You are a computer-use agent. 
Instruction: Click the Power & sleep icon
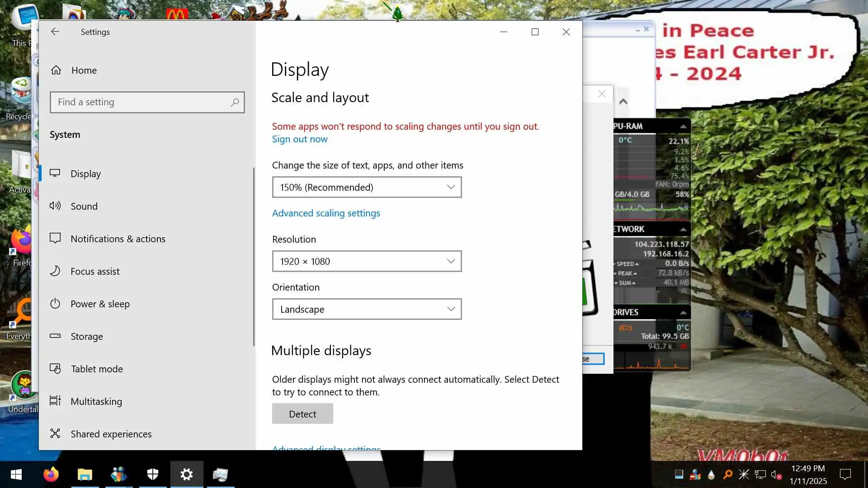[55, 304]
